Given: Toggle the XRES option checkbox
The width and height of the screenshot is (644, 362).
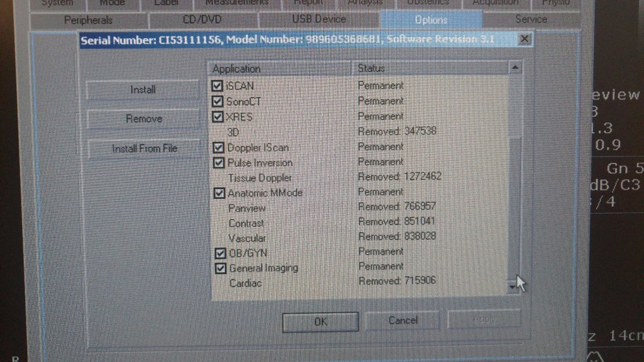Looking at the screenshot, I should tap(218, 117).
